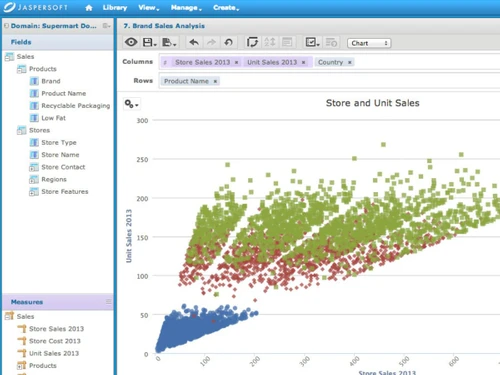Screen dimensions: 500x375
Task: Click the Unit Sales 2013 axis label
Action: coord(129,236)
